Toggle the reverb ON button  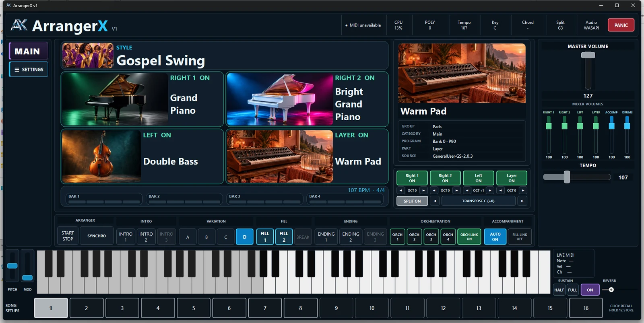[x=590, y=290]
